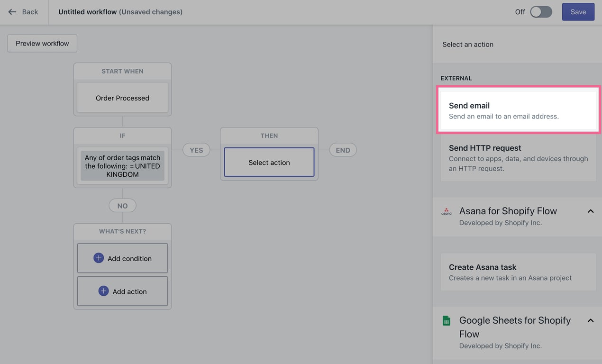This screenshot has height=364, width=602.
Task: Click the START WHEN header
Action: 122,71
